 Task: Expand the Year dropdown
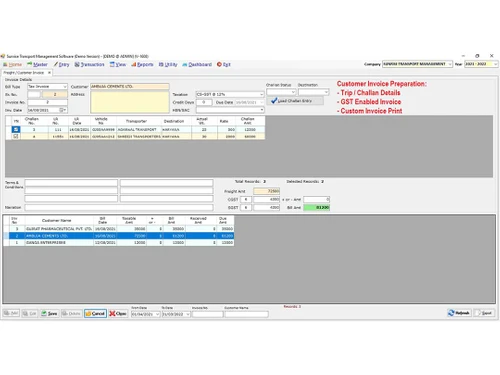click(495, 64)
